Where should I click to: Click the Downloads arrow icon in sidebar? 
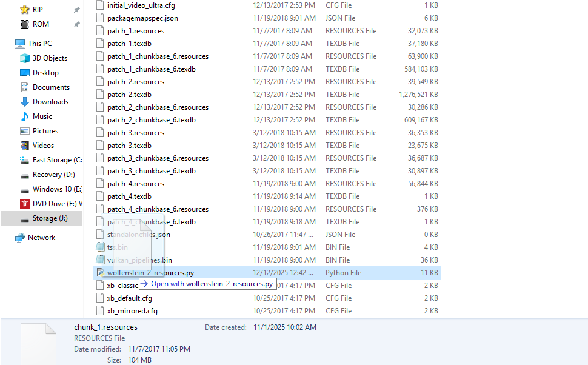(x=25, y=102)
